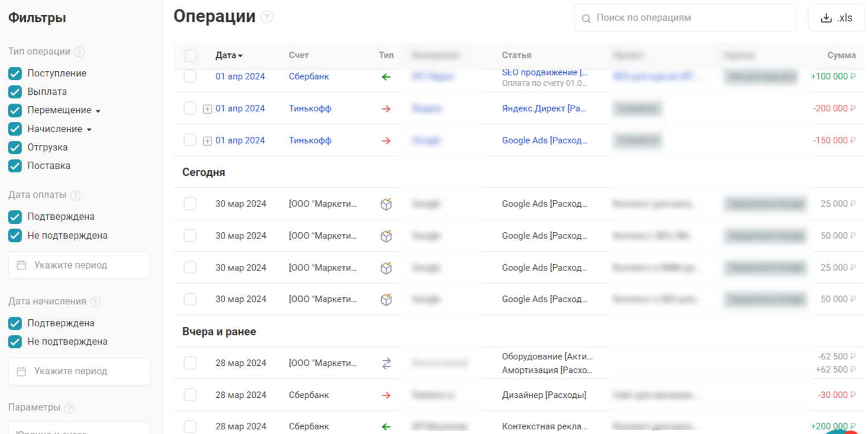Sort operations by Дата column header
Screen dimensions: 868x434
click(x=229, y=55)
